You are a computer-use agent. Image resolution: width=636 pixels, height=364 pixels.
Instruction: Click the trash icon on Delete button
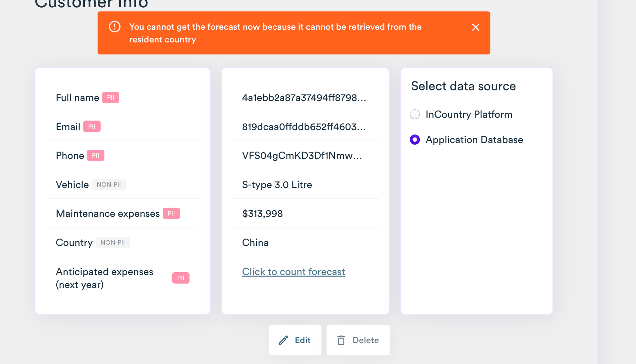tap(341, 340)
